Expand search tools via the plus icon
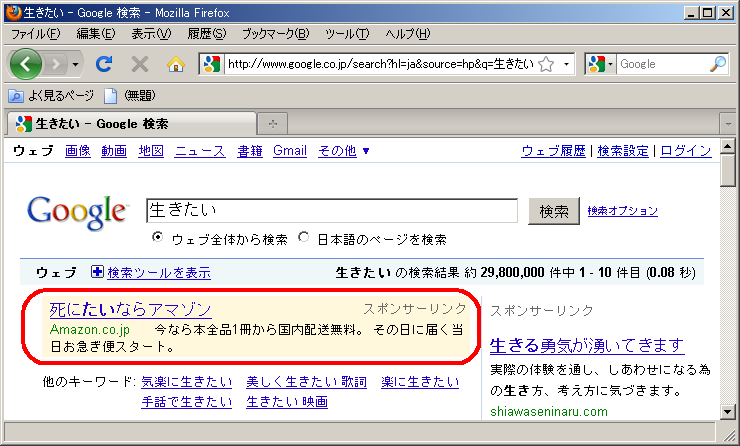 (97, 272)
